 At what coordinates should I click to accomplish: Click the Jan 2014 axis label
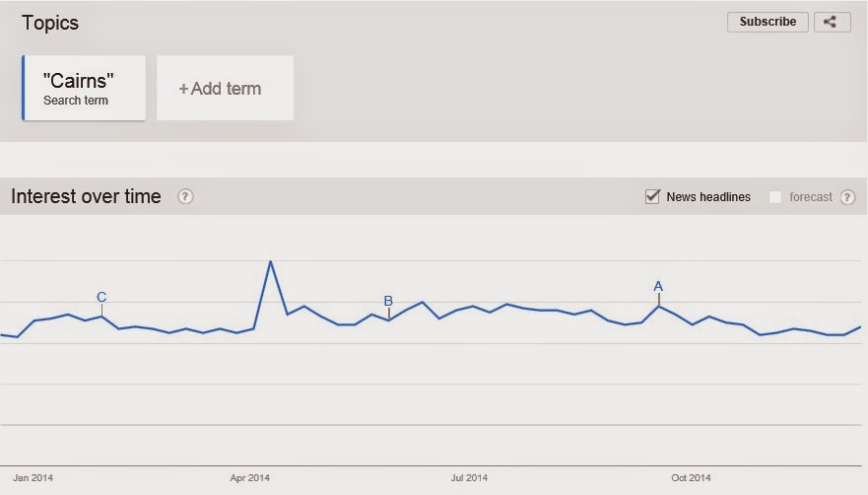(33, 478)
